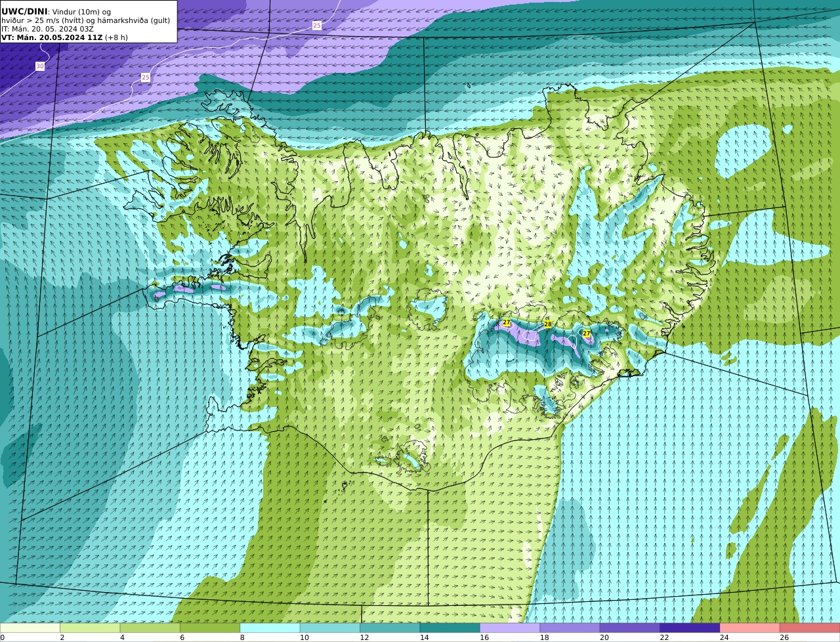The height and width of the screenshot is (642, 840).
Task: Pick the 22–24 m/s dark indigo legend swatch
Action: [x=690, y=628]
